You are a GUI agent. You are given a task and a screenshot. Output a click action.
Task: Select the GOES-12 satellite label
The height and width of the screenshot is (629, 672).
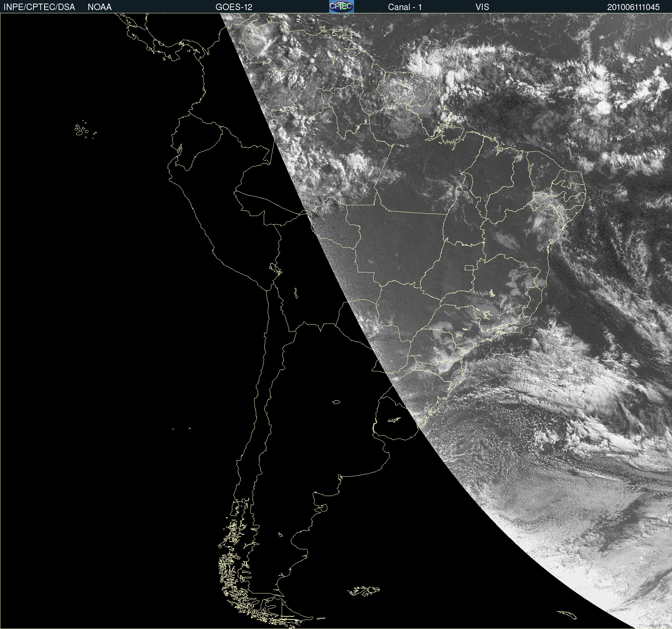coord(234,7)
